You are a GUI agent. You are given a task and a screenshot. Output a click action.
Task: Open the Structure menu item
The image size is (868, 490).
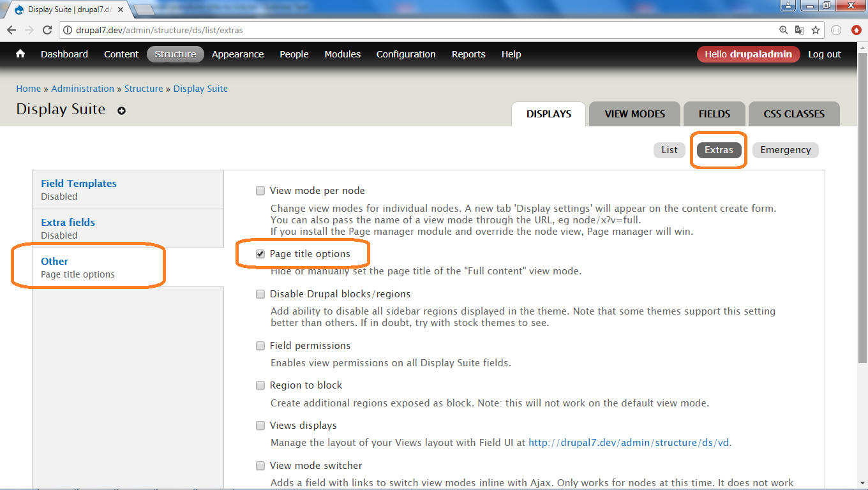click(175, 54)
